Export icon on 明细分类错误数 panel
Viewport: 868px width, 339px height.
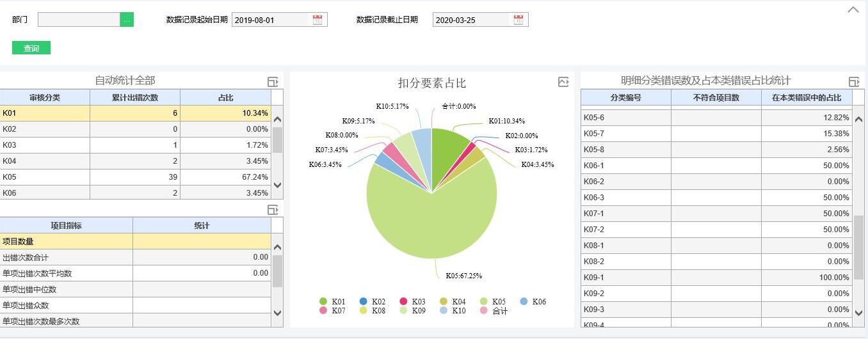coord(854,81)
